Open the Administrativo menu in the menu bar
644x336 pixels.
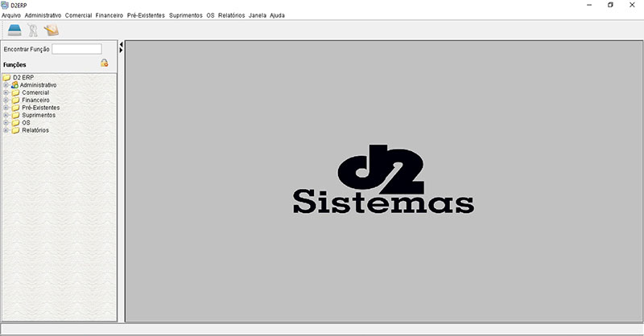point(43,15)
